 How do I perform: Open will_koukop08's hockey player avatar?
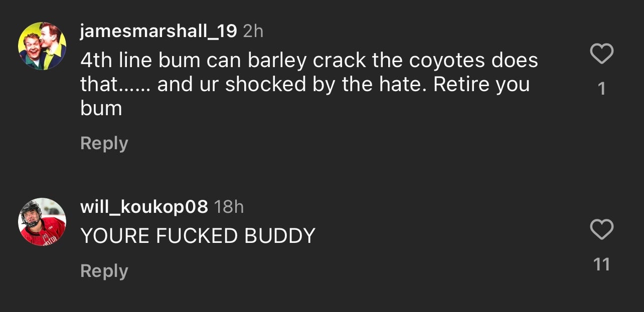tap(42, 222)
